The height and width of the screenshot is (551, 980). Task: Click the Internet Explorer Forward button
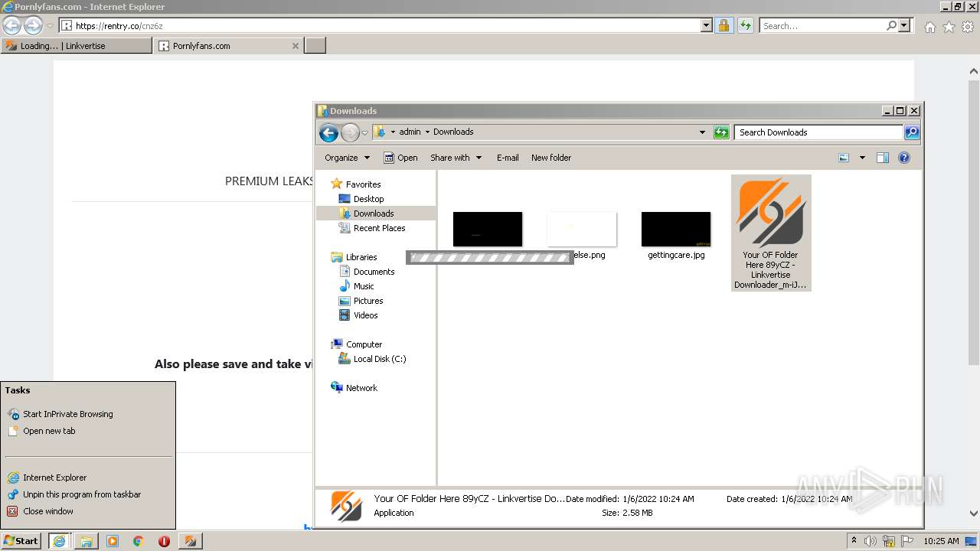coord(33,26)
